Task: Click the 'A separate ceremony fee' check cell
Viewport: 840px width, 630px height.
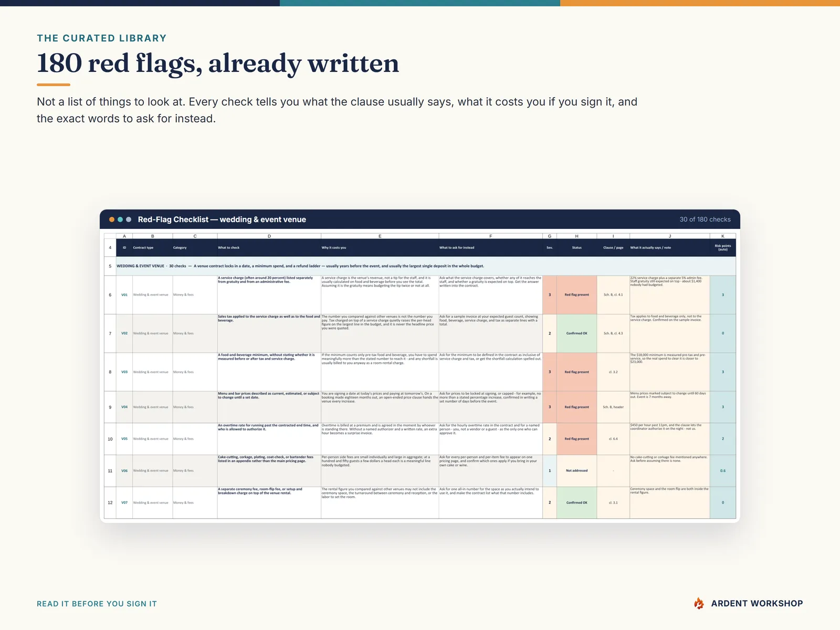Action: [269, 502]
